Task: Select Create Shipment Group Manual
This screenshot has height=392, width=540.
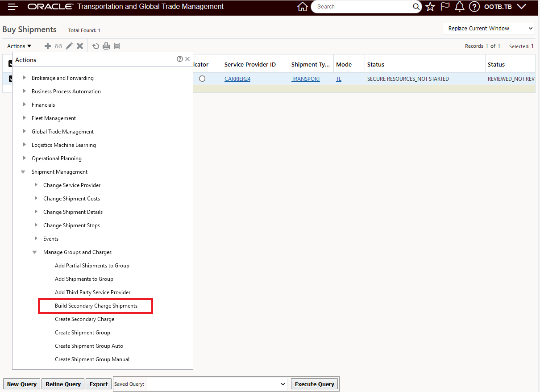Action: pyautogui.click(x=92, y=359)
